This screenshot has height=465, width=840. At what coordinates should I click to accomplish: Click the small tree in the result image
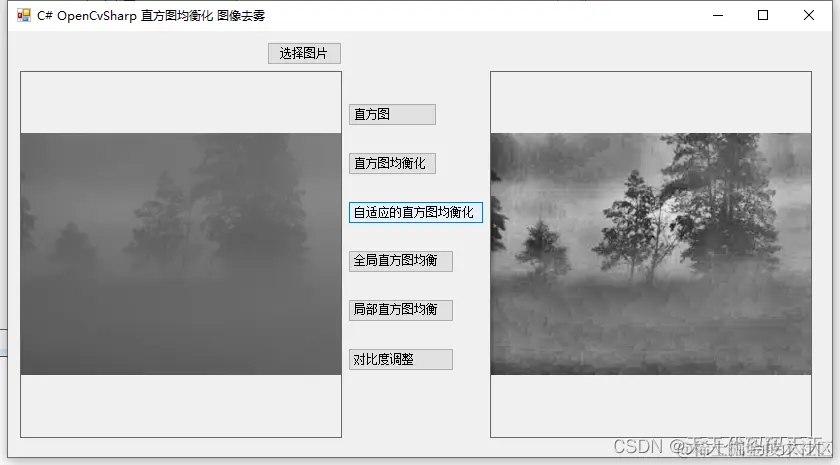tap(544, 244)
